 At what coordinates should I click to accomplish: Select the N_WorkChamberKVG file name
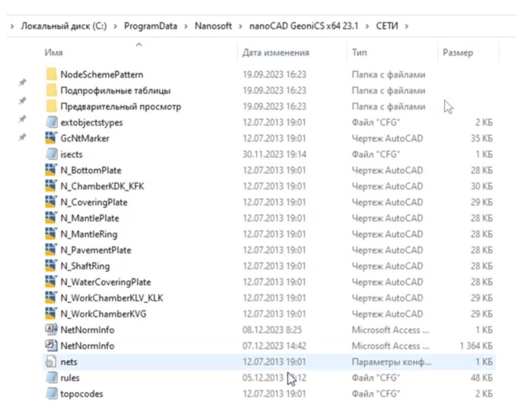click(103, 314)
